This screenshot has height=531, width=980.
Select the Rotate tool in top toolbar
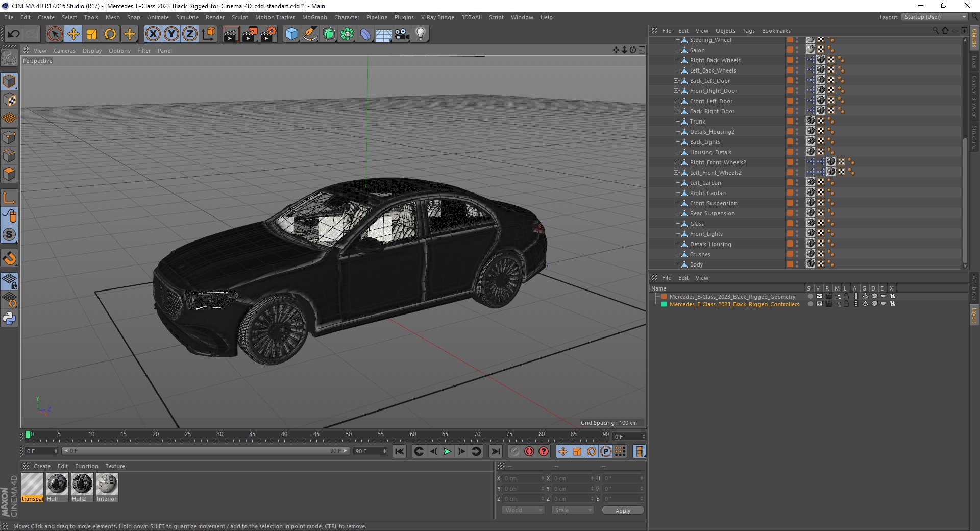pyautogui.click(x=110, y=34)
